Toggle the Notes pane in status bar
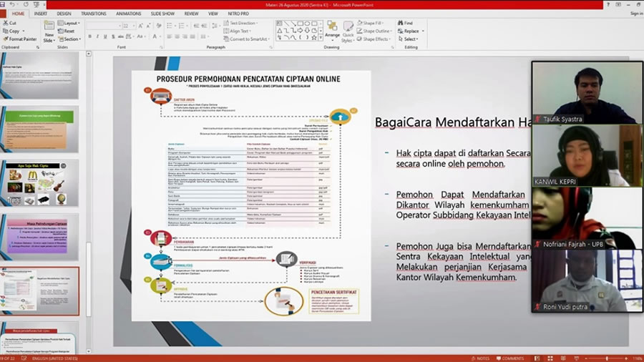 [481, 358]
